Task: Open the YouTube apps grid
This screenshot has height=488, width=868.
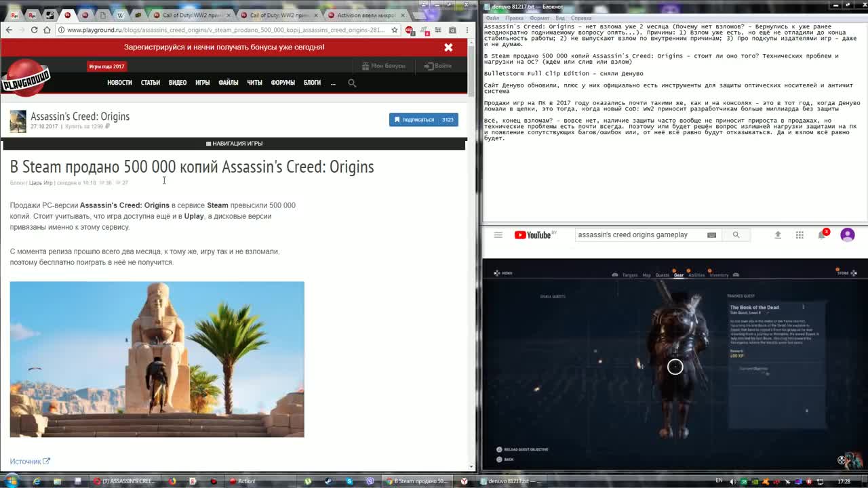Action: tap(800, 235)
